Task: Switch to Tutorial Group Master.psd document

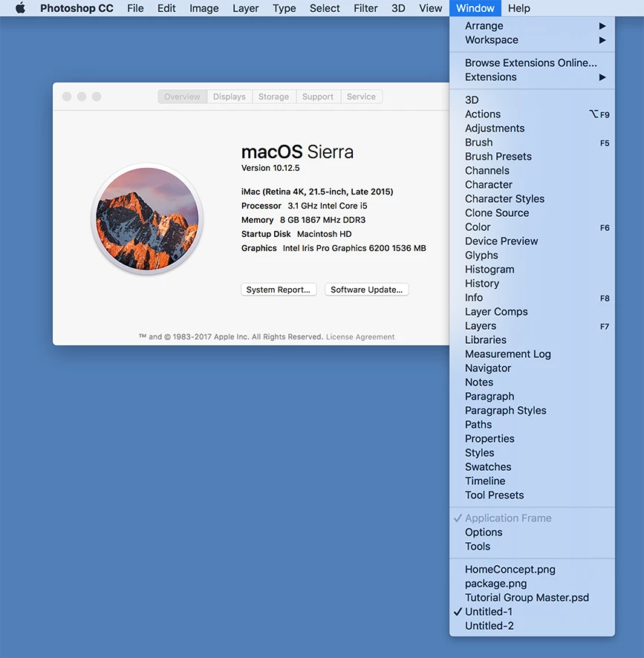Action: click(x=532, y=598)
